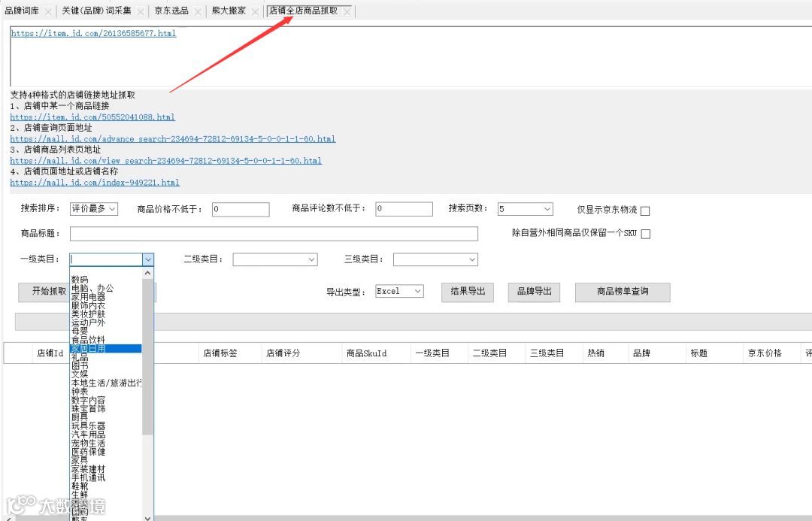Close the 熊大搬家 tab with X
Viewport: 812px width, 521px height.
click(255, 11)
